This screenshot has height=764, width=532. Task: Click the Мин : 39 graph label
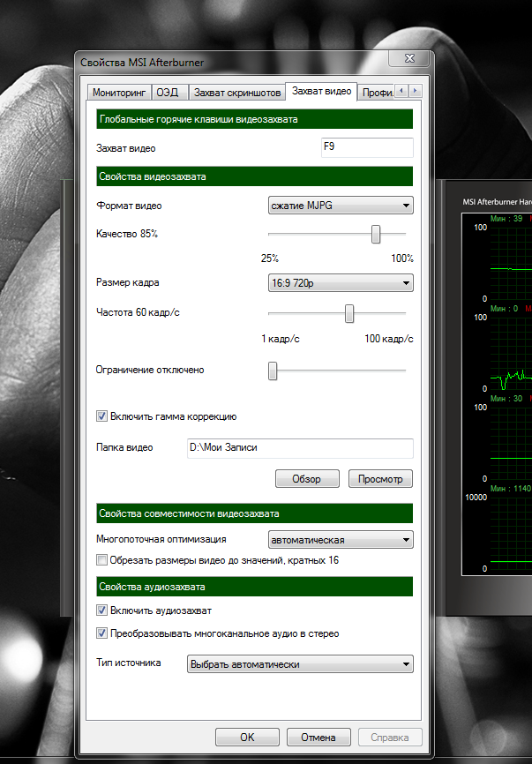point(506,218)
